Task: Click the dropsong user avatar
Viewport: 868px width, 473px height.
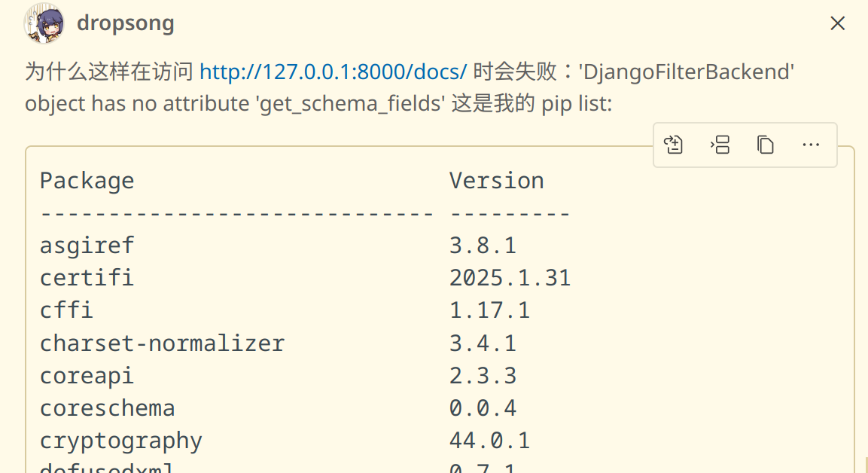Action: 43,23
